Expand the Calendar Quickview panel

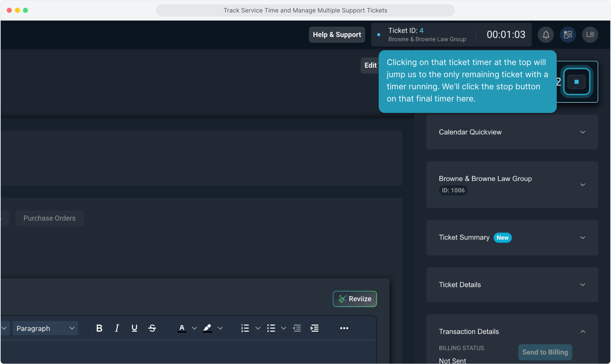582,132
